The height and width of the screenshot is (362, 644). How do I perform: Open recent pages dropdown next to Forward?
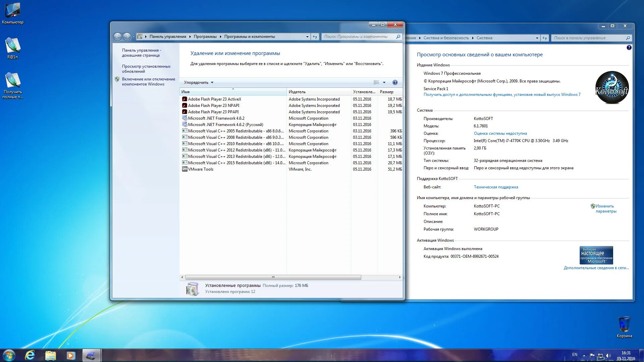point(133,37)
